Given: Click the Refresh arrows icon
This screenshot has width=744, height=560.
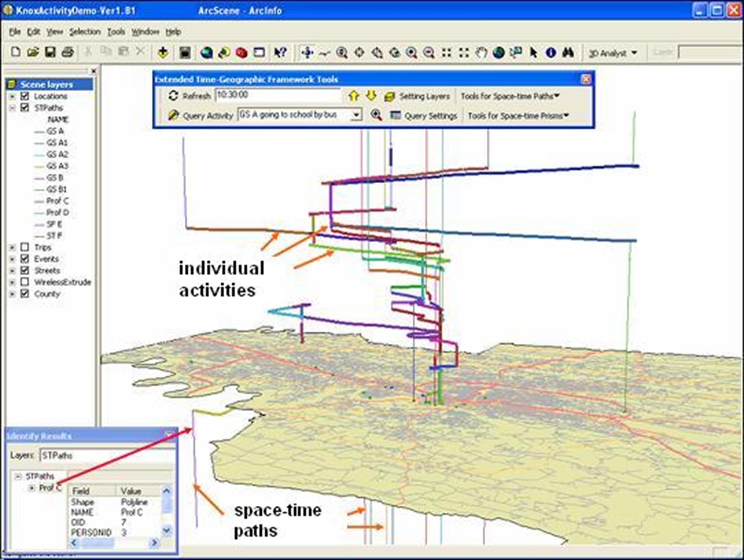Looking at the screenshot, I should tap(173, 96).
